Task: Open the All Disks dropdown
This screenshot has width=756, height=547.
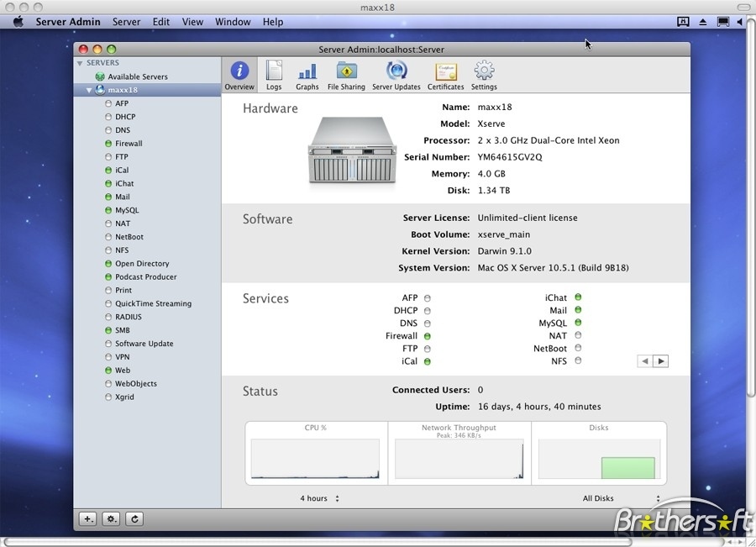Action: (621, 498)
